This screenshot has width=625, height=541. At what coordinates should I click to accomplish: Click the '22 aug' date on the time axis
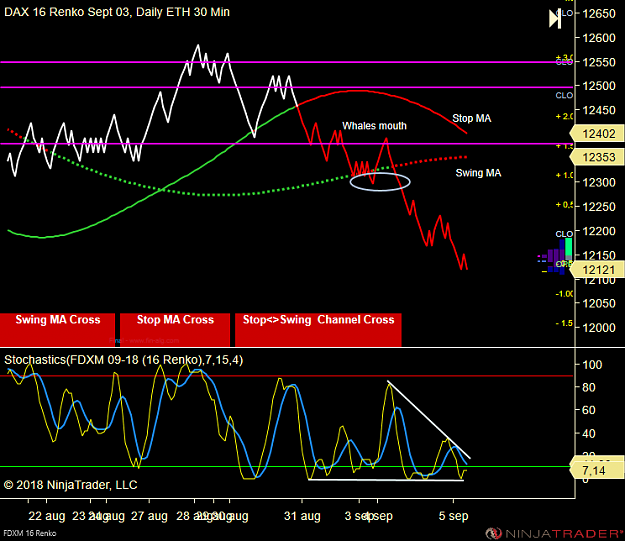pyautogui.click(x=47, y=516)
